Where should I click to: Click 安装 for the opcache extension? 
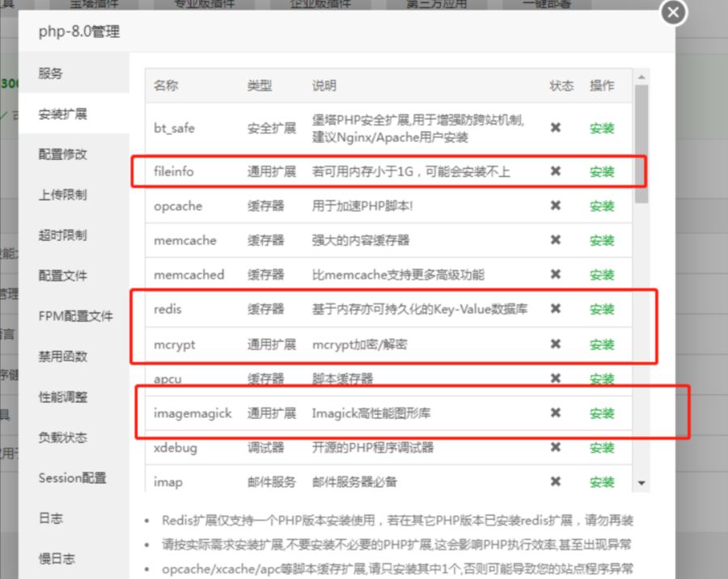click(x=602, y=206)
